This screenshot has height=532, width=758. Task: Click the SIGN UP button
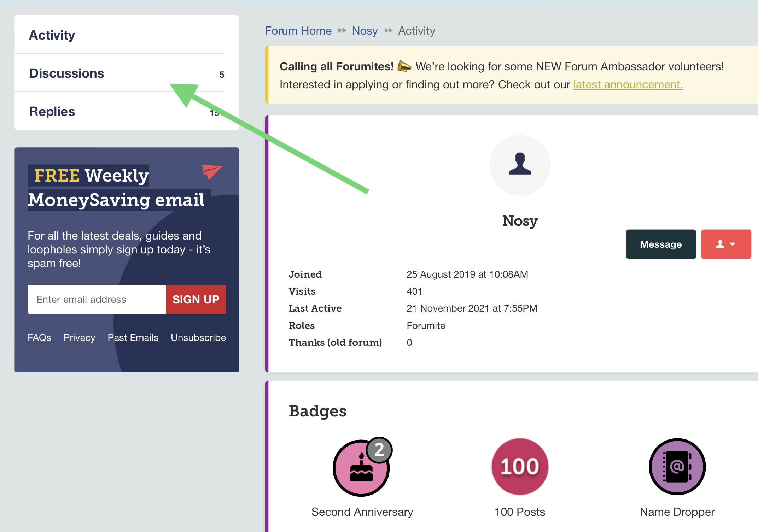196,299
